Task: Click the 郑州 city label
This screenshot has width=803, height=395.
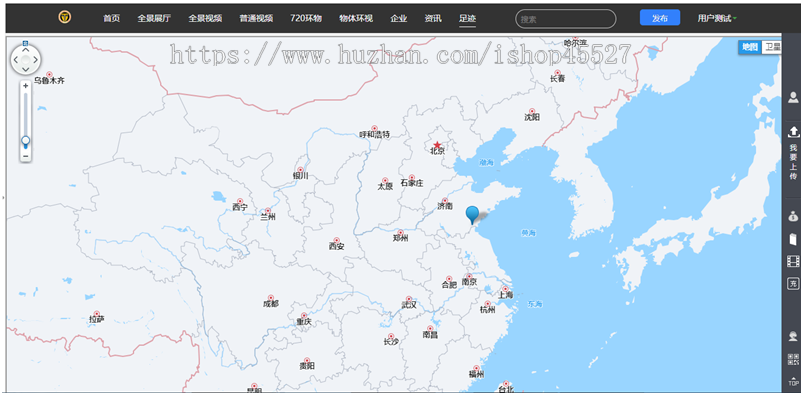Action: click(x=400, y=238)
